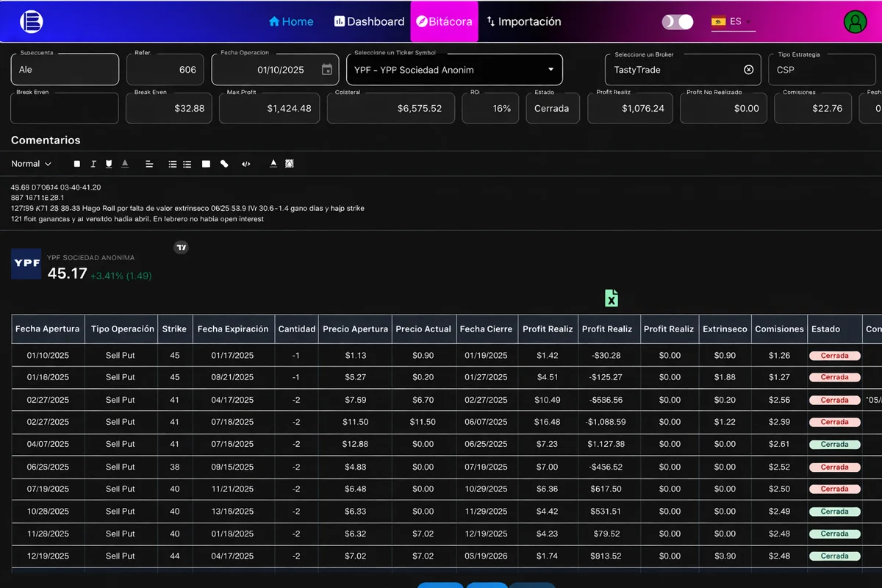Click the Colateral field $6,575.52
Screen dimensions: 882x588
click(391, 108)
